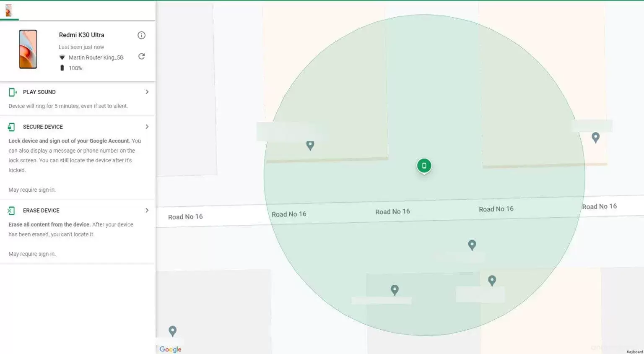Expand the Erase Device option chevron
The height and width of the screenshot is (354, 644).
[147, 210]
